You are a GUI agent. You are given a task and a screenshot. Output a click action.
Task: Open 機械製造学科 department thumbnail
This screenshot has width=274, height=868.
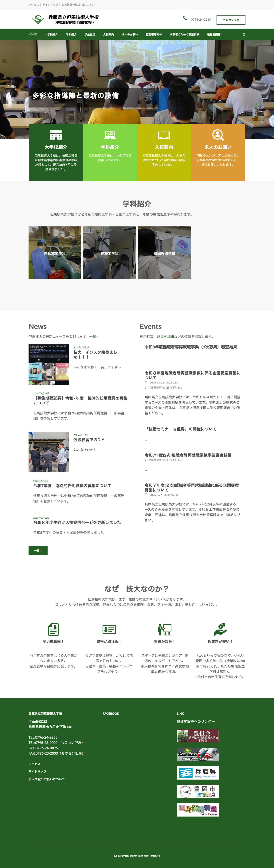(164, 253)
